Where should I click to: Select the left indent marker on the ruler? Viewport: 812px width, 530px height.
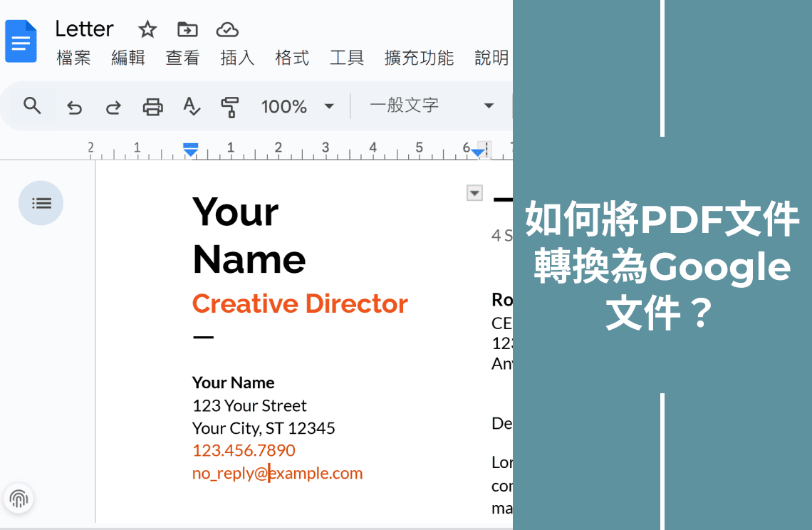(x=191, y=150)
